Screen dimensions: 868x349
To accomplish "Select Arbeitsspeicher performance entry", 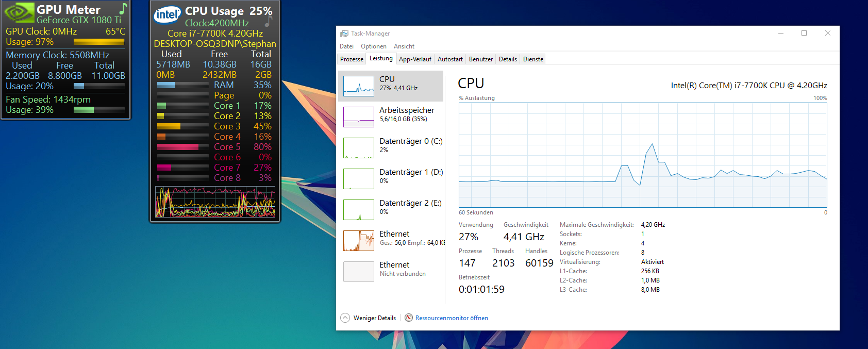I will [x=391, y=117].
